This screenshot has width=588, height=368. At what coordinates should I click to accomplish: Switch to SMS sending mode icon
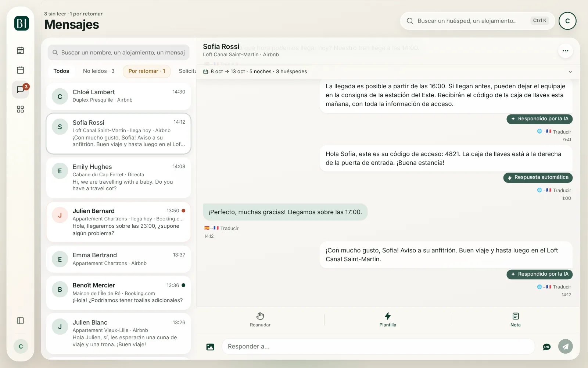click(547, 347)
